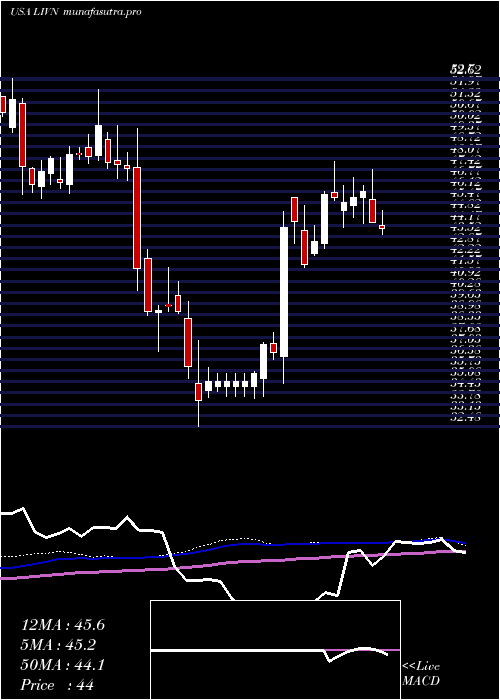Click the '<<Live MACD' label
This screenshot has height=700, width=500.
point(421,674)
